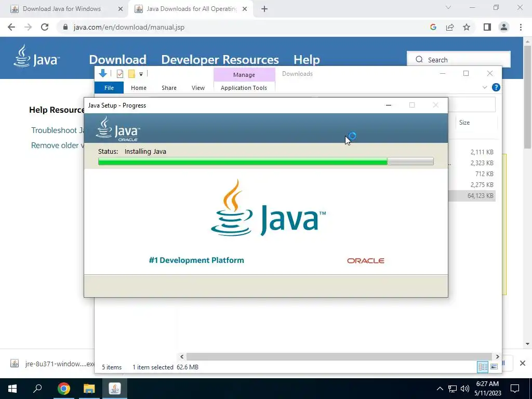The width and height of the screenshot is (532, 399).
Task: Expand Customize Quick Access Toolbar dropdown
Action: coord(141,74)
